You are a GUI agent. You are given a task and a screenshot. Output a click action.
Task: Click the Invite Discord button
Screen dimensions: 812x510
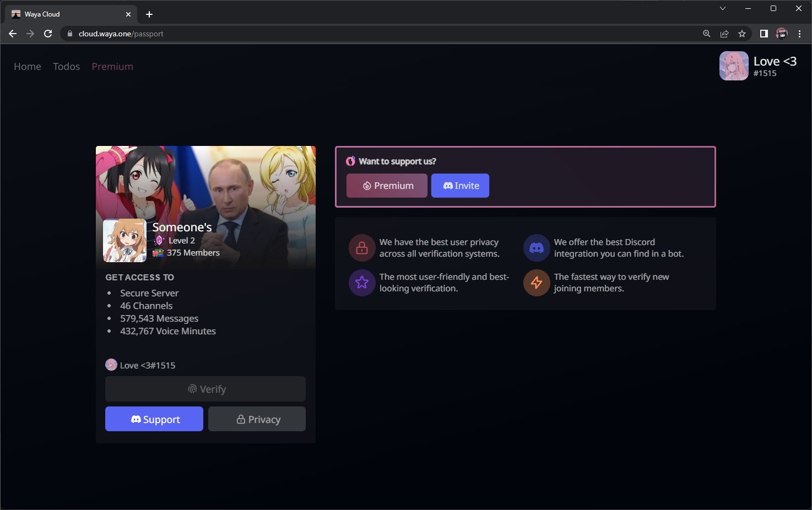tap(460, 186)
